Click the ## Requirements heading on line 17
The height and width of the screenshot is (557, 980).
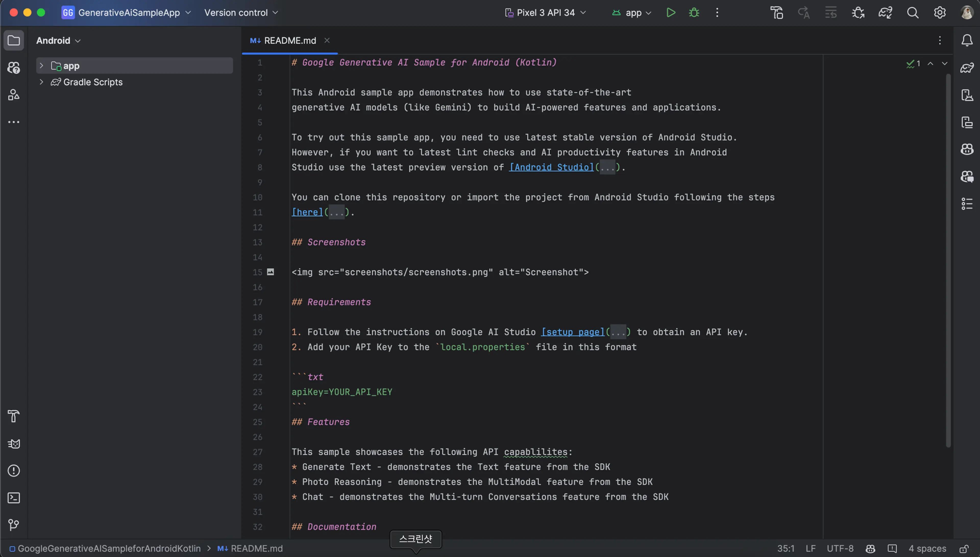pos(331,302)
